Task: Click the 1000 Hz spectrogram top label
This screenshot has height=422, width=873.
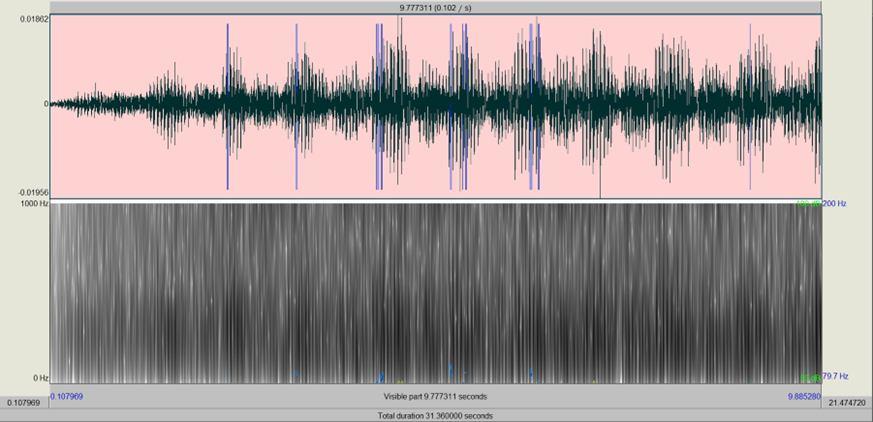Action: pyautogui.click(x=35, y=204)
